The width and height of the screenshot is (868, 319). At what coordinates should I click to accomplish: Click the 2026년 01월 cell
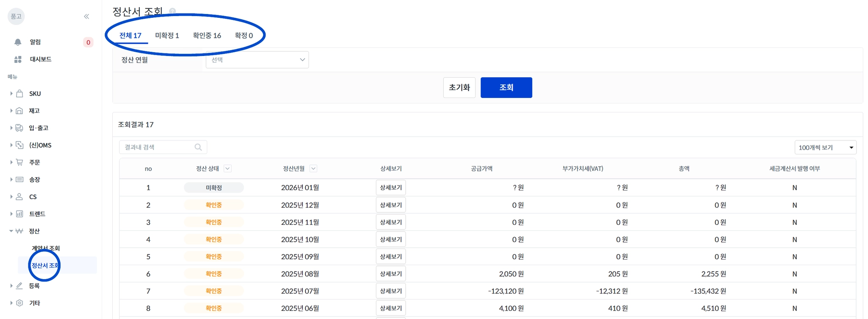coord(300,187)
